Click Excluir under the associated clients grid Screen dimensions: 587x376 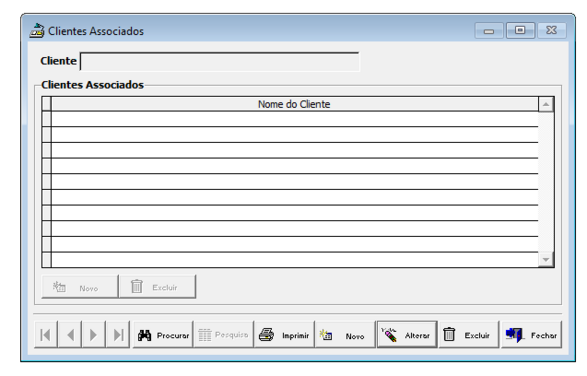pyautogui.click(x=158, y=287)
